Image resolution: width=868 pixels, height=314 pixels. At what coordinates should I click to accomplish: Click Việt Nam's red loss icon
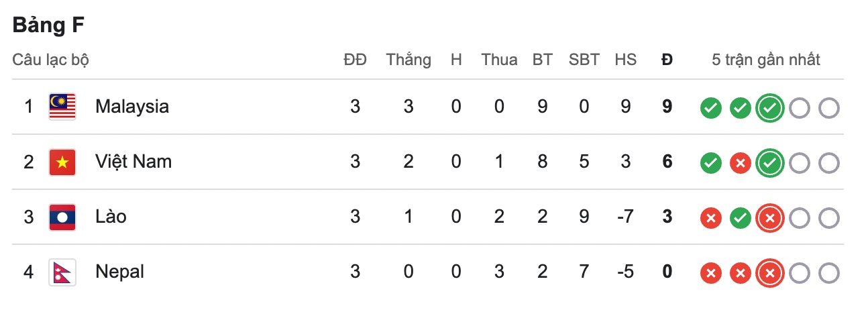(740, 163)
